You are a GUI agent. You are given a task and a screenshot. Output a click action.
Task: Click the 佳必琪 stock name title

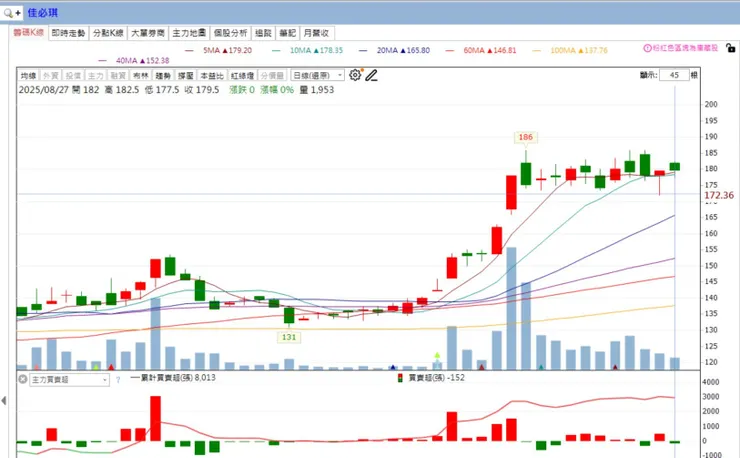[43, 13]
